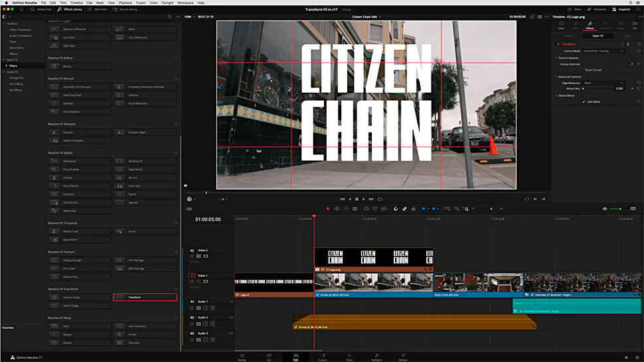Click the stop button in viewer transport

click(357, 199)
